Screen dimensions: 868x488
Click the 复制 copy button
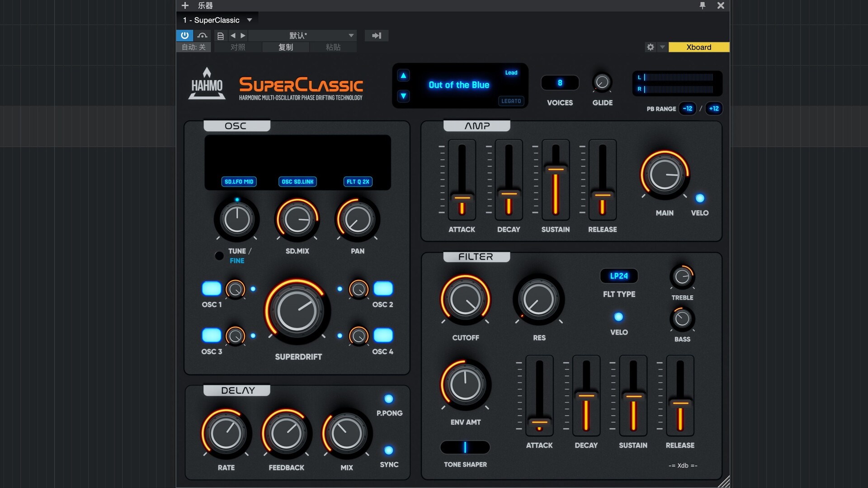pos(286,47)
